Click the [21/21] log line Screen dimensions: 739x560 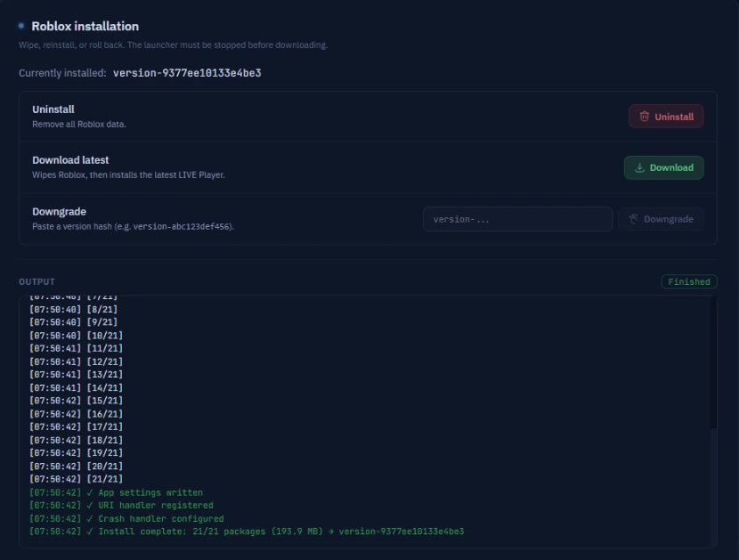76,479
